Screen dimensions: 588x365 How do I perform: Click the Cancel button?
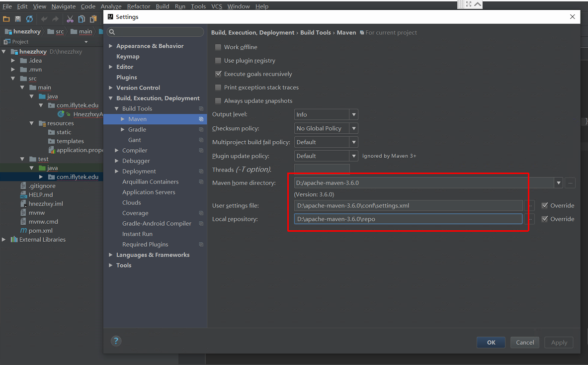[524, 343]
